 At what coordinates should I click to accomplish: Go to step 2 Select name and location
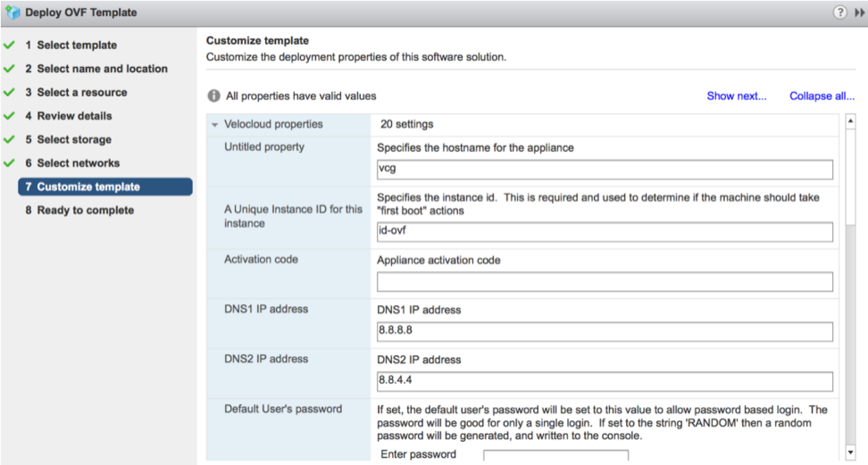pos(102,69)
